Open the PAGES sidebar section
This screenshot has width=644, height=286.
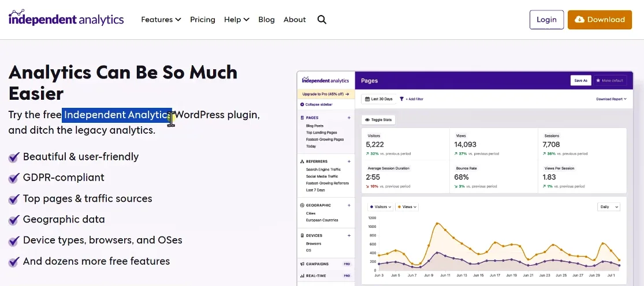point(312,118)
